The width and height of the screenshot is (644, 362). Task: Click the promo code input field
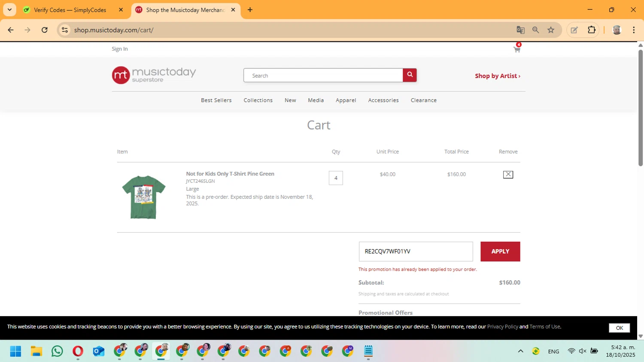coord(416,251)
